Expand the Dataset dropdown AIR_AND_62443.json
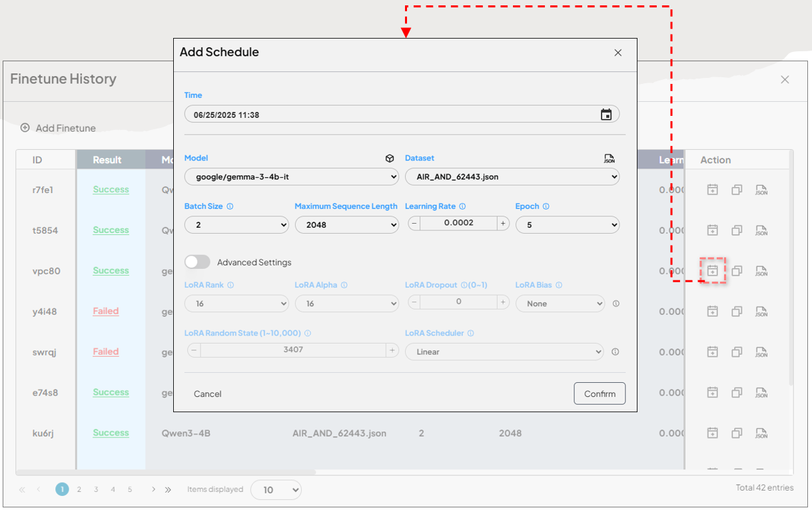812x510 pixels. [512, 177]
